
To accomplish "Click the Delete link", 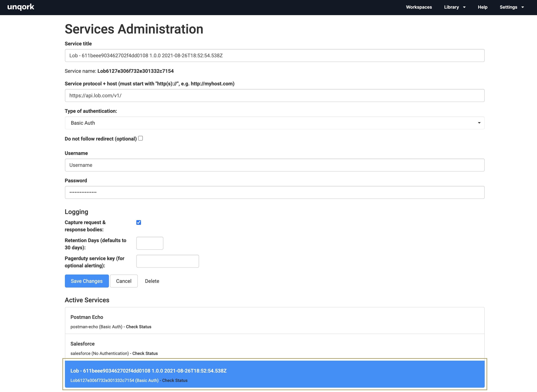I will pos(152,281).
